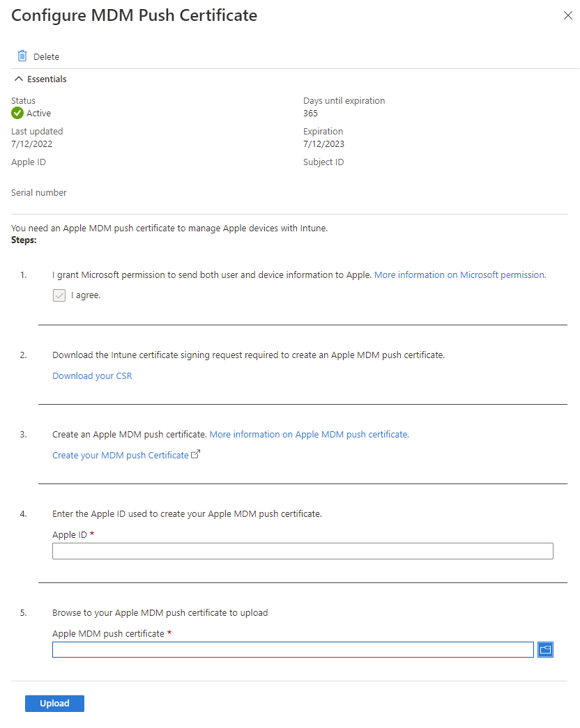
Task: Toggle the agreement checkbox in step 1
Action: point(59,295)
